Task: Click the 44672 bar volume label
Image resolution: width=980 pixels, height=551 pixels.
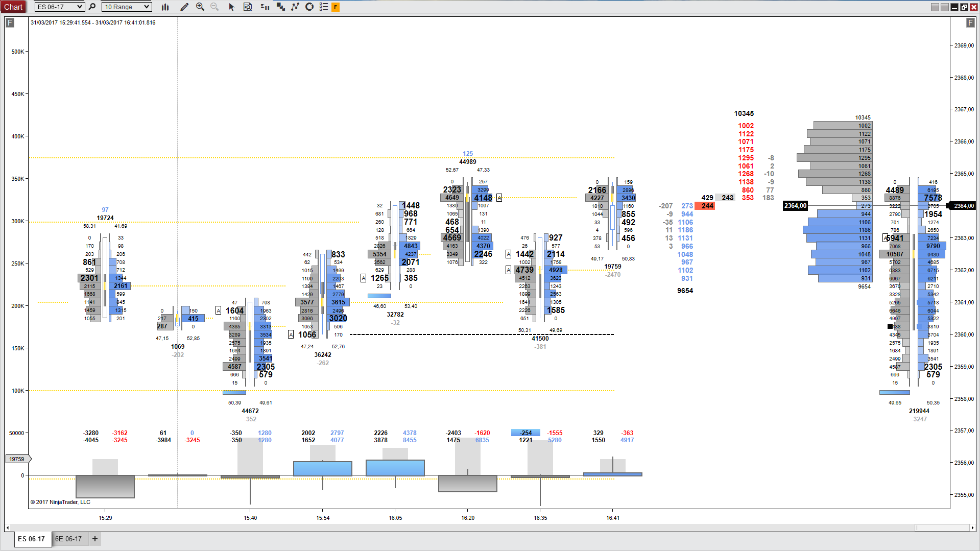Action: coord(250,411)
